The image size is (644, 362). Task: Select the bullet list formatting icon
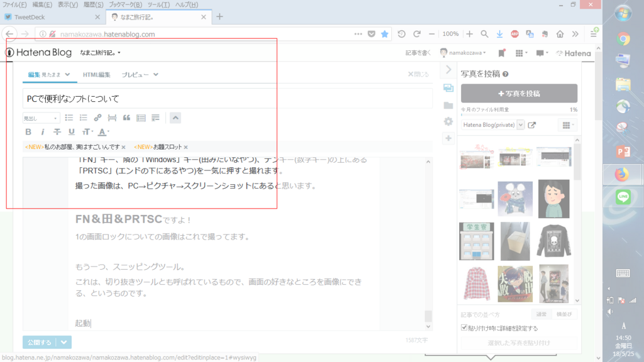[x=70, y=118]
